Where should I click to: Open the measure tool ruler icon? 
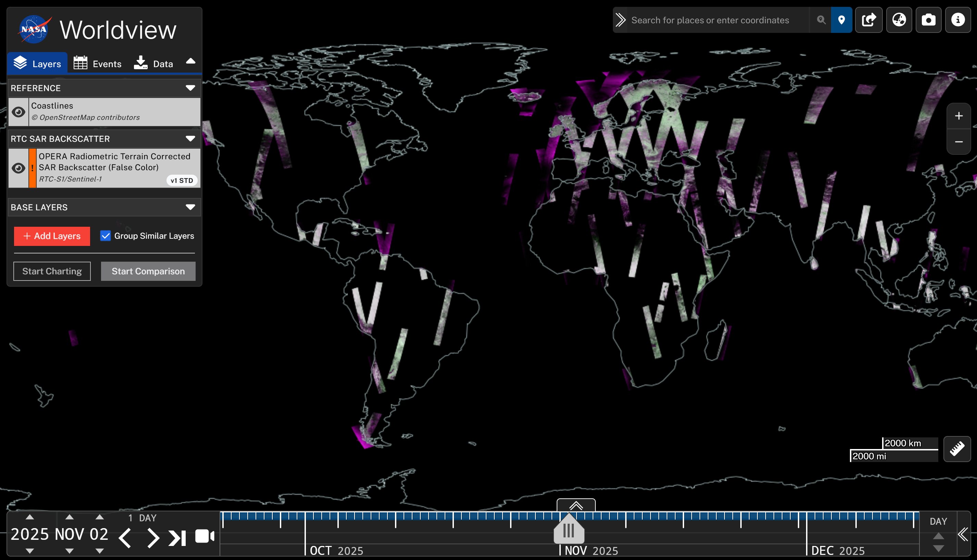click(958, 449)
